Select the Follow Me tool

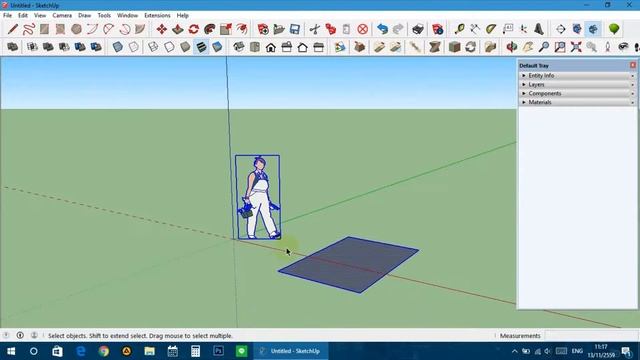click(210, 29)
